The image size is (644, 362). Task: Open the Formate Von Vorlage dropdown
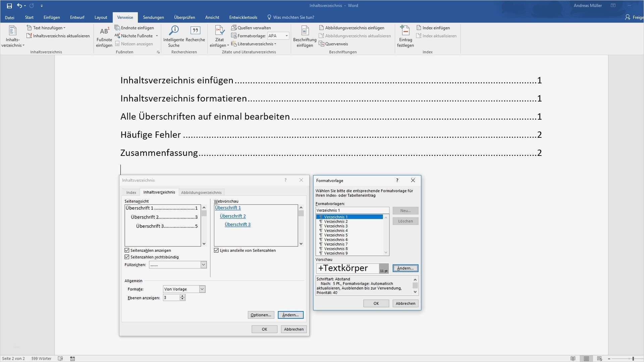pos(202,289)
